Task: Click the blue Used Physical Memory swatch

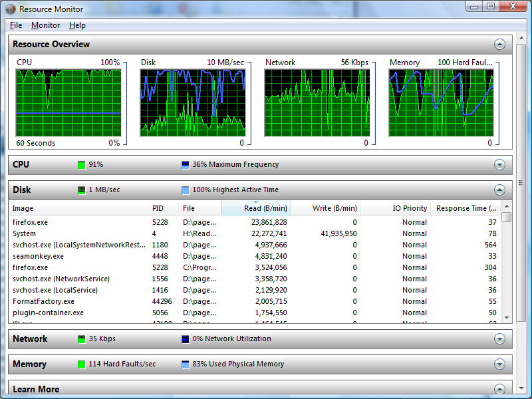Action: pyautogui.click(x=186, y=364)
